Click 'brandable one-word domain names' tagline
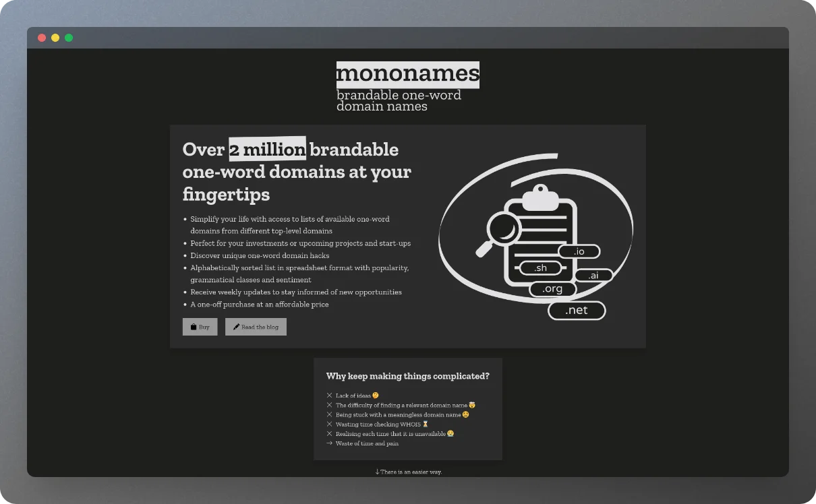Image resolution: width=816 pixels, height=504 pixels. pyautogui.click(x=399, y=100)
